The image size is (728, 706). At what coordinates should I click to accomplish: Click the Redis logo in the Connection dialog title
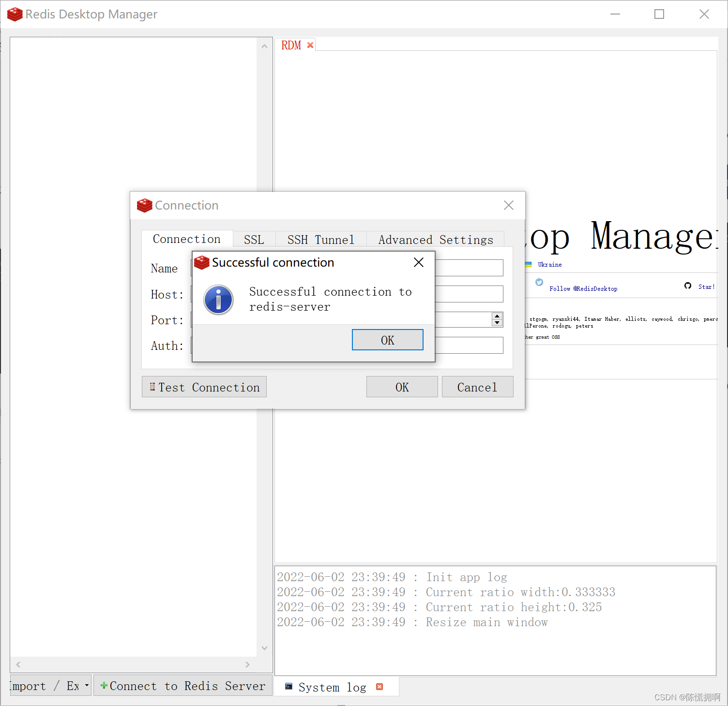coord(145,206)
